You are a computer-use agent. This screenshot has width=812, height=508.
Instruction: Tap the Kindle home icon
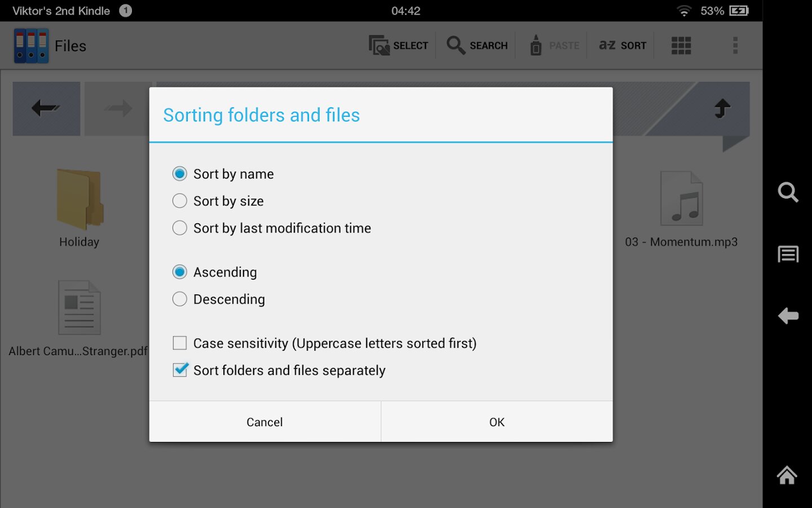(x=787, y=475)
